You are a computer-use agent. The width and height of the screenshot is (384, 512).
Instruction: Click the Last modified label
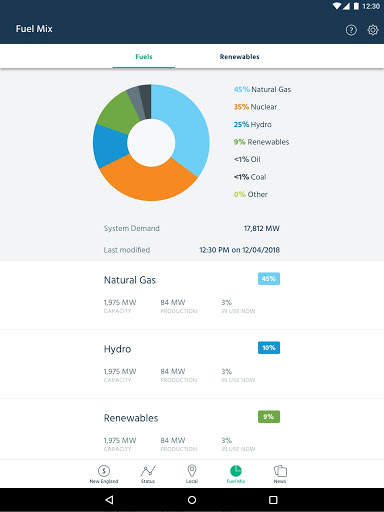click(127, 250)
